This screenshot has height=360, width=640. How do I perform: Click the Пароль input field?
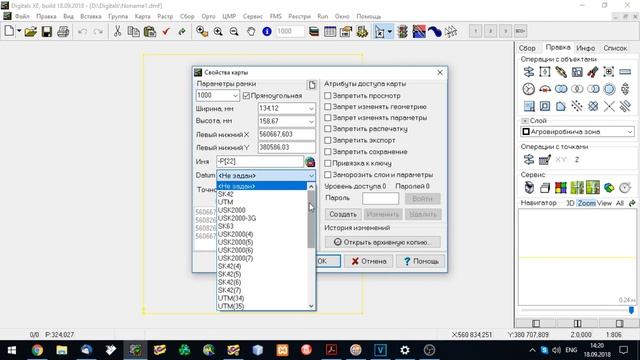(380, 198)
